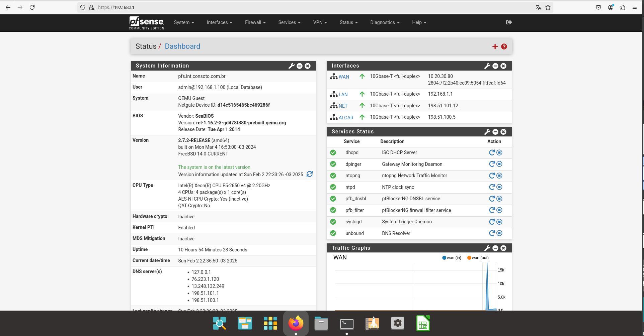Stop the dpinger service
644x336 pixels.
tap(499, 164)
